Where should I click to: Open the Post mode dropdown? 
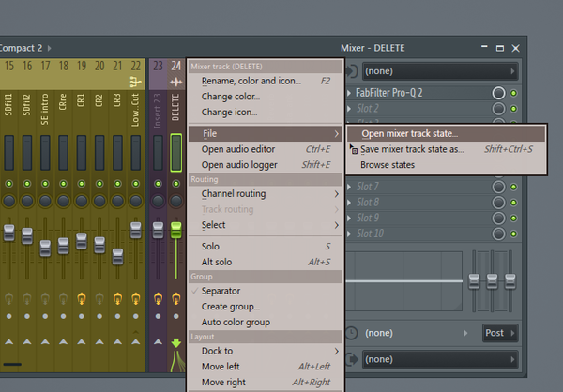500,333
